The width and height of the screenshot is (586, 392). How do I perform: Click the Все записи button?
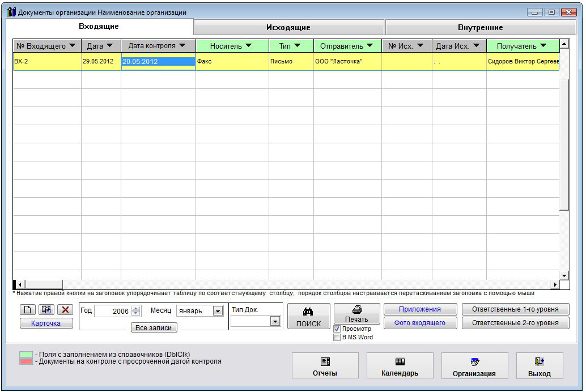(154, 327)
